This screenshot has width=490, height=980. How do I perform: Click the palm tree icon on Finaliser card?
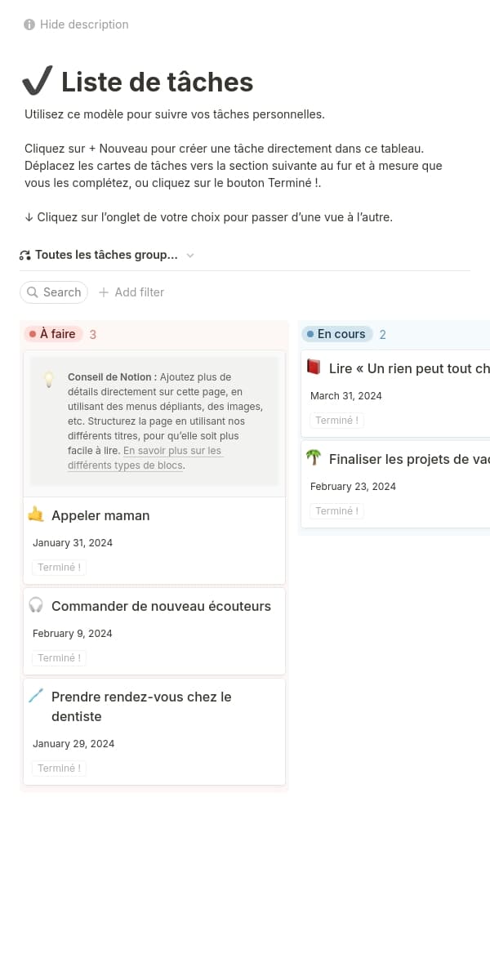[x=314, y=458]
